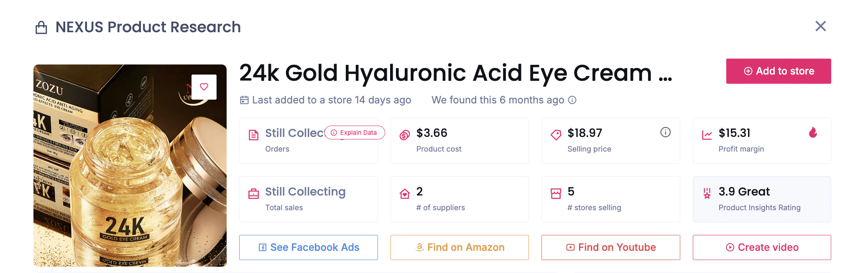Click the ribbon icon next to the 3.9 Great rating
The image size is (868, 273).
707,193
